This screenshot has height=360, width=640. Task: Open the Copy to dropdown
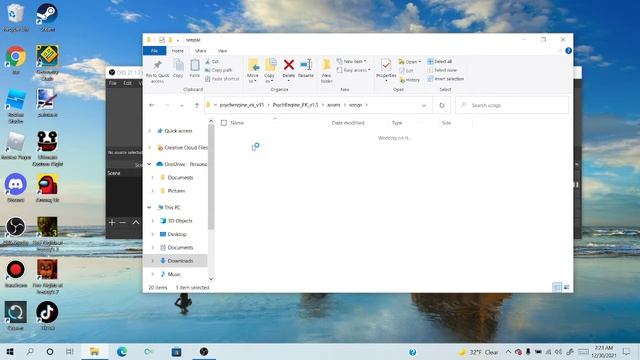point(269,71)
